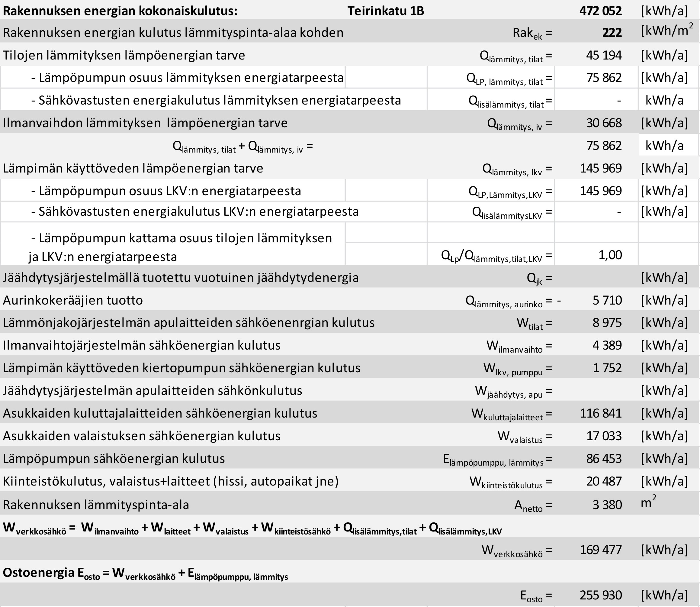Viewport: 700px width, 607px height.
Task: Click 'Sähkövastusten energiakulutus LKV:n energiatarpeesta' label
Action: pyautogui.click(x=195, y=211)
